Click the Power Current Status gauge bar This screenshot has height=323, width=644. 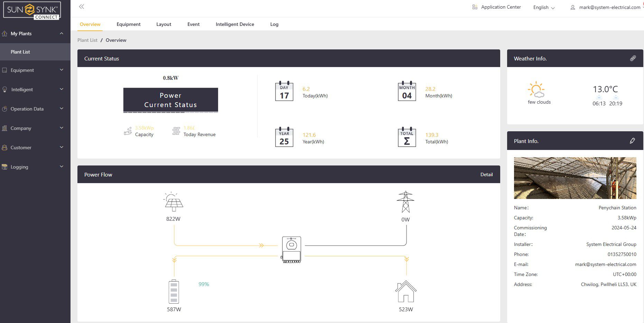[170, 100]
